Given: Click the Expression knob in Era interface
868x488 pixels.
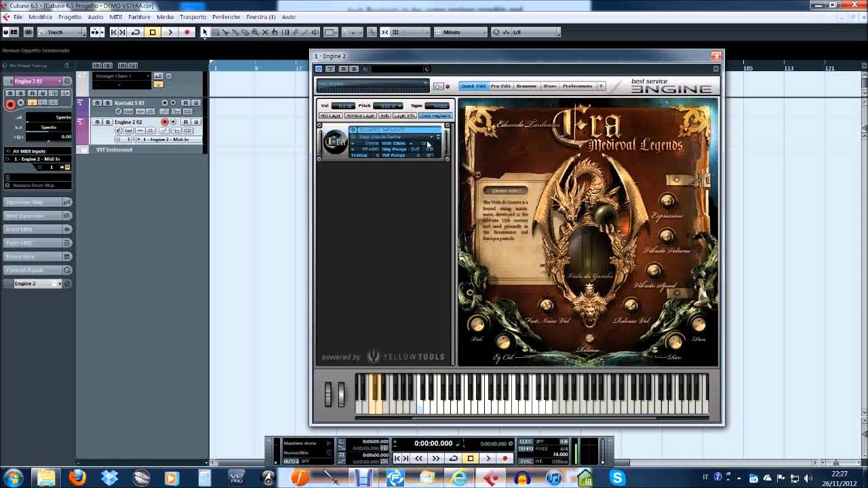Looking at the screenshot, I should point(668,201).
